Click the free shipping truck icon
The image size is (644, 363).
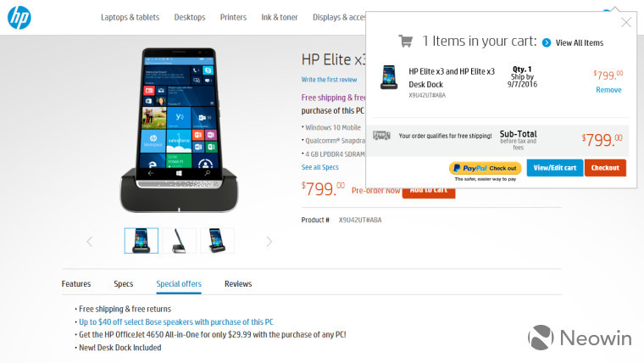381,135
